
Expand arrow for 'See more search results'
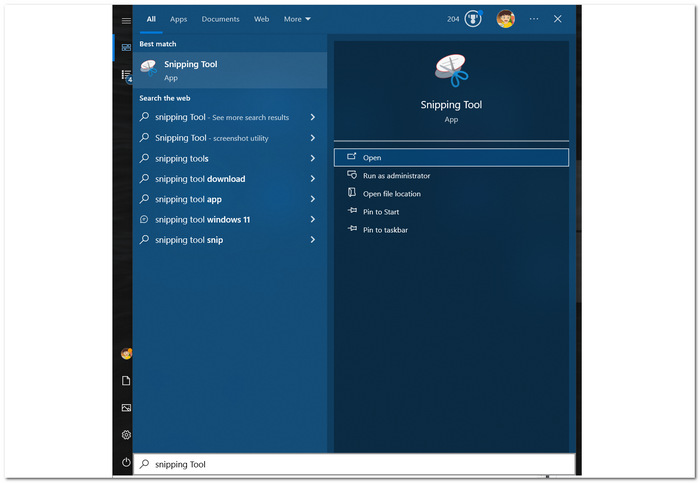(312, 117)
